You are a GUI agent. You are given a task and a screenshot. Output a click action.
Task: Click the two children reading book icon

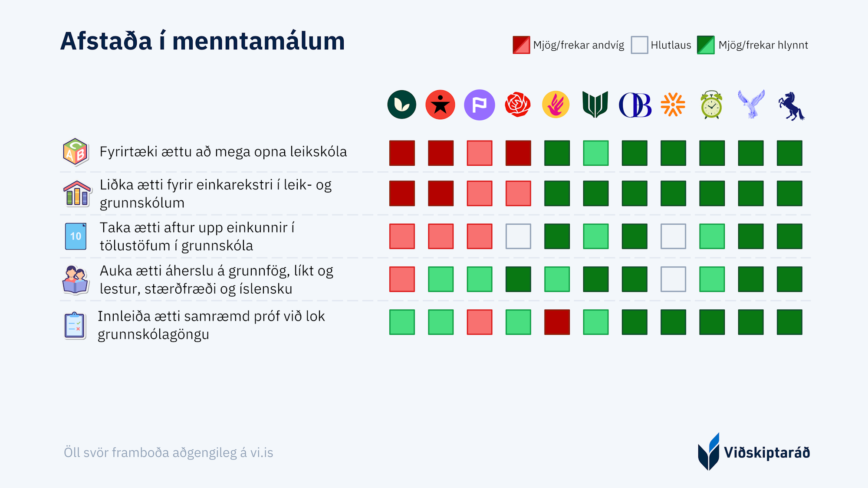76,280
